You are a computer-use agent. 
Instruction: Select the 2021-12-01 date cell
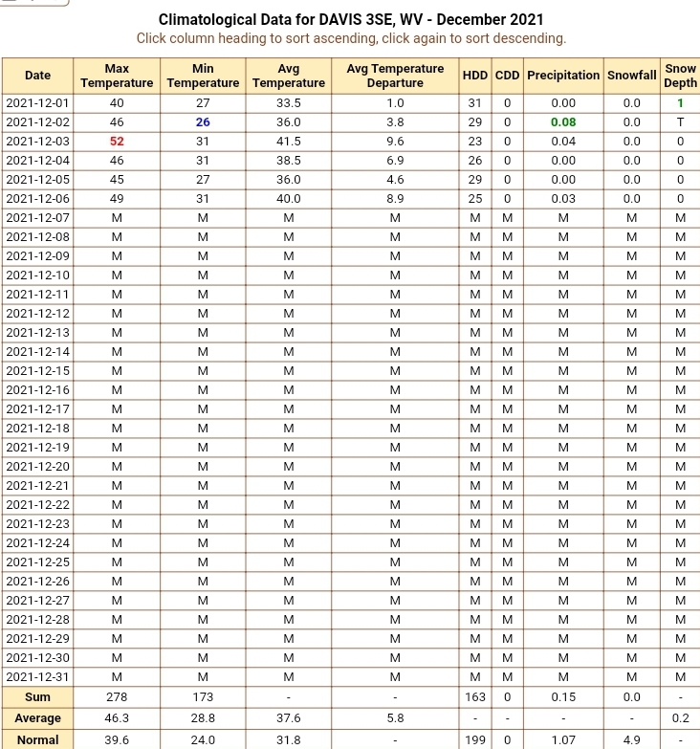(x=37, y=103)
